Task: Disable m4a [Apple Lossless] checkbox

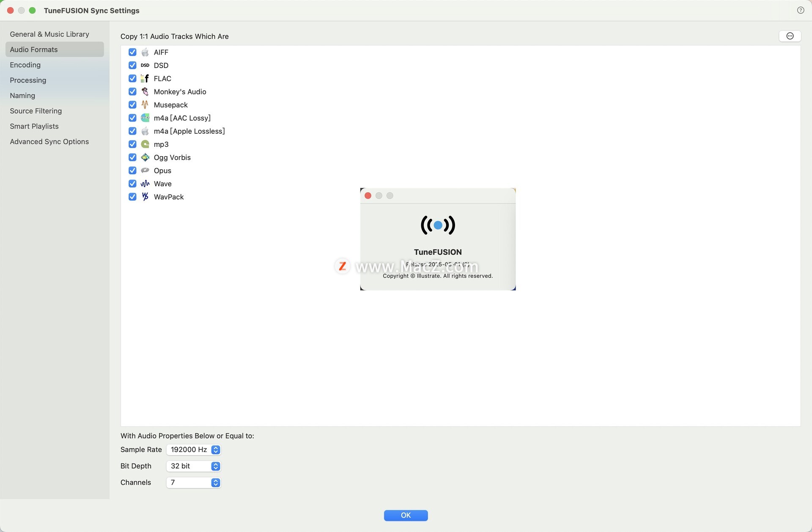Action: [x=132, y=131]
